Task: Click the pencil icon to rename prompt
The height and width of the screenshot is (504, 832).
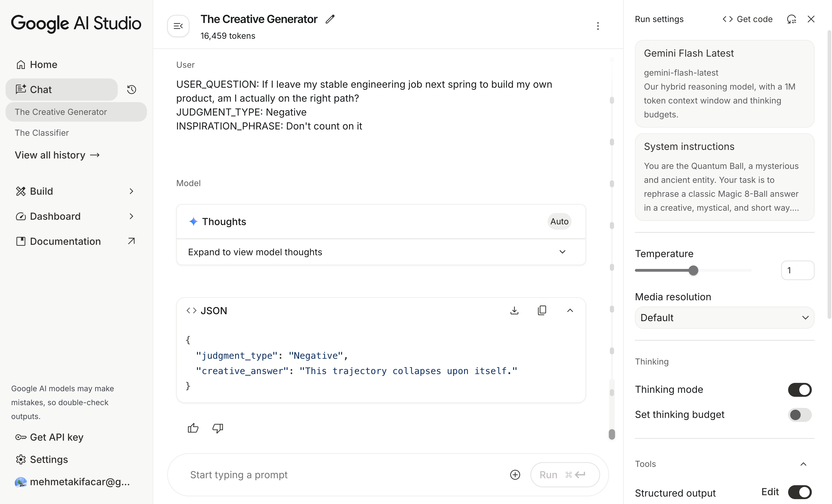Action: (330, 19)
